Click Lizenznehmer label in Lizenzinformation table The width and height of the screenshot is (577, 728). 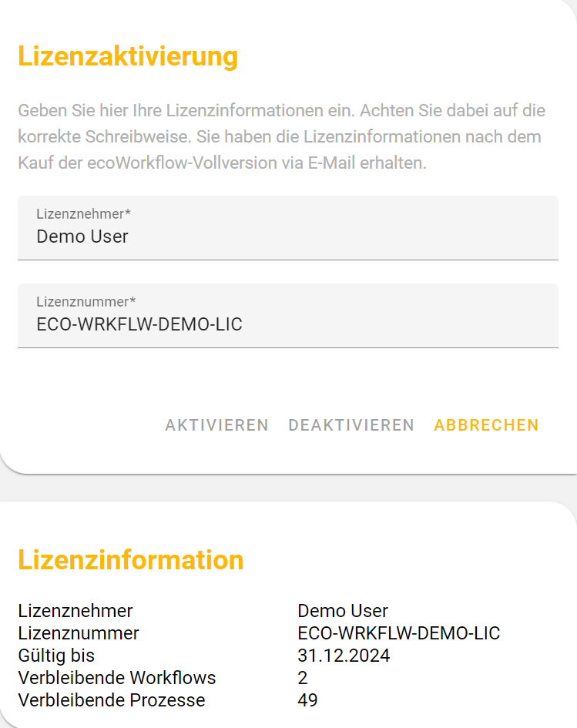75,611
